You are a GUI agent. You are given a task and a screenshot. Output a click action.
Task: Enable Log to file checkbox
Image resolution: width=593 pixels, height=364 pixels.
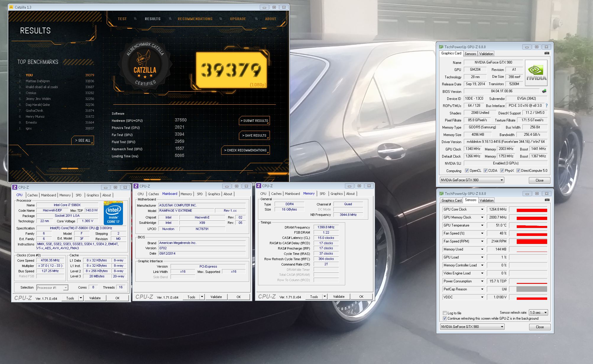click(445, 313)
